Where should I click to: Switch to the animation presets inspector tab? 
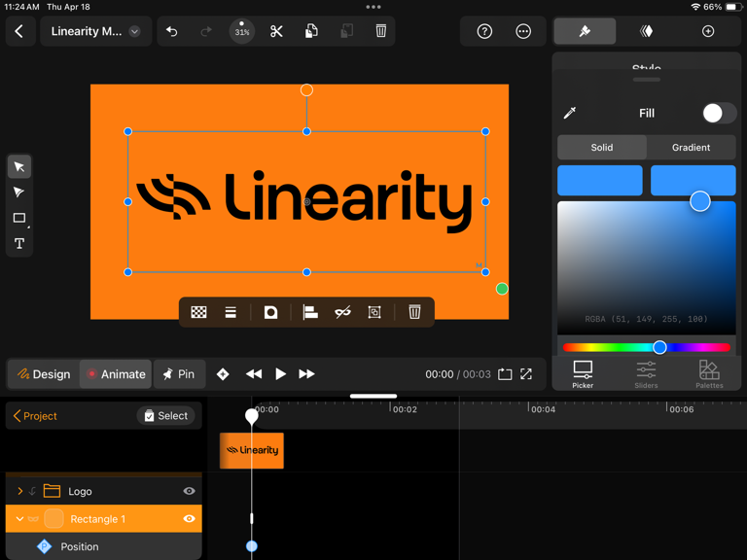tap(646, 31)
